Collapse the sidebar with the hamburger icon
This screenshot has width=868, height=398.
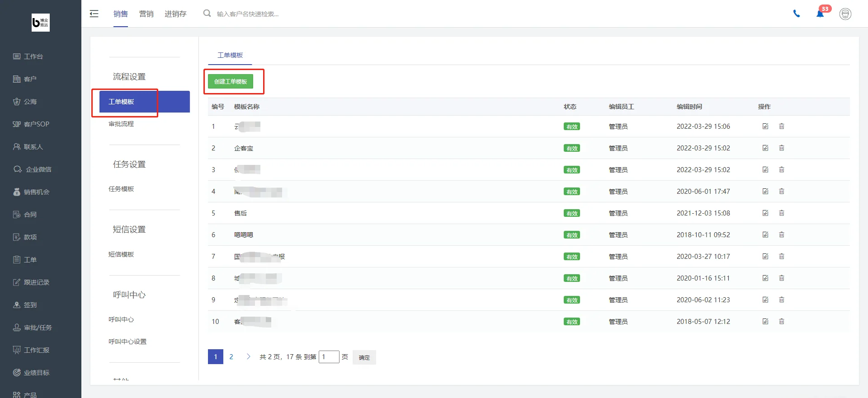tap(94, 14)
